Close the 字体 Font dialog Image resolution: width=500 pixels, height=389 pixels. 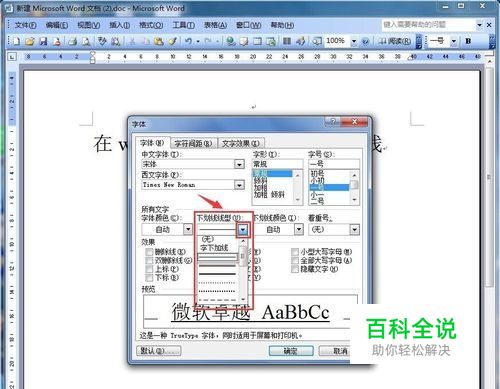tap(354, 122)
